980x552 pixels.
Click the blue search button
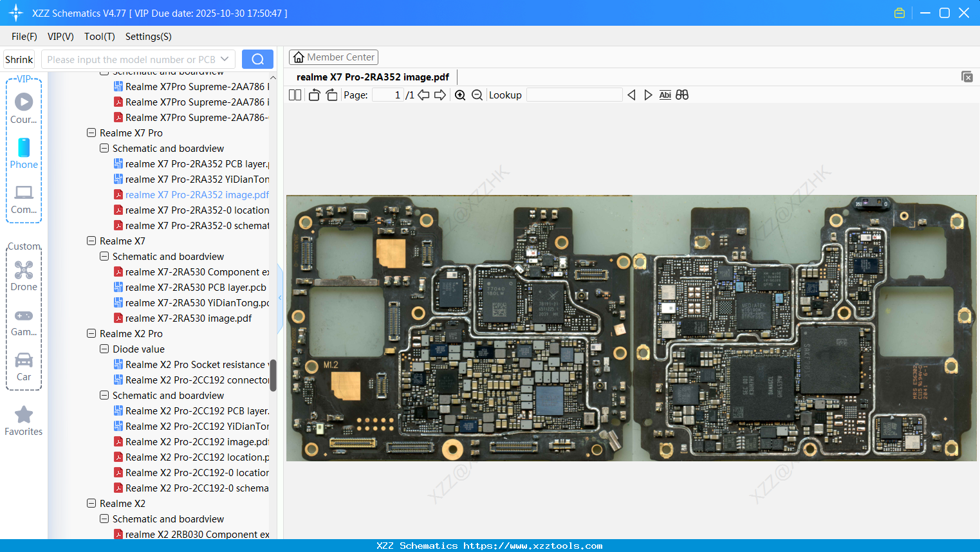point(257,59)
